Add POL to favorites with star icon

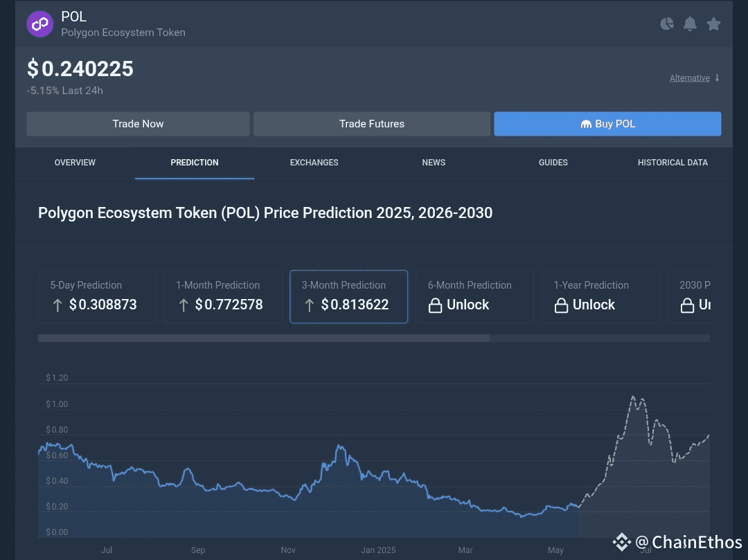click(x=713, y=24)
